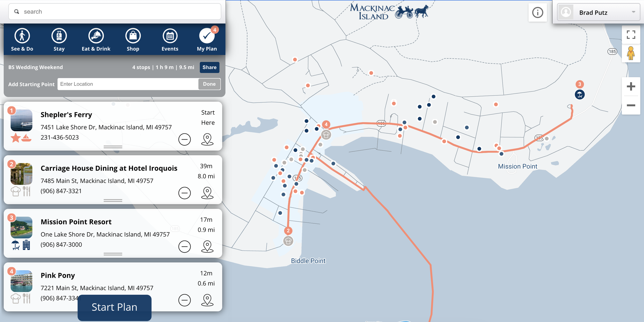Screen dimensions: 644x322
Task: Click the Mission Point Resort thumbnail
Action: click(22, 227)
